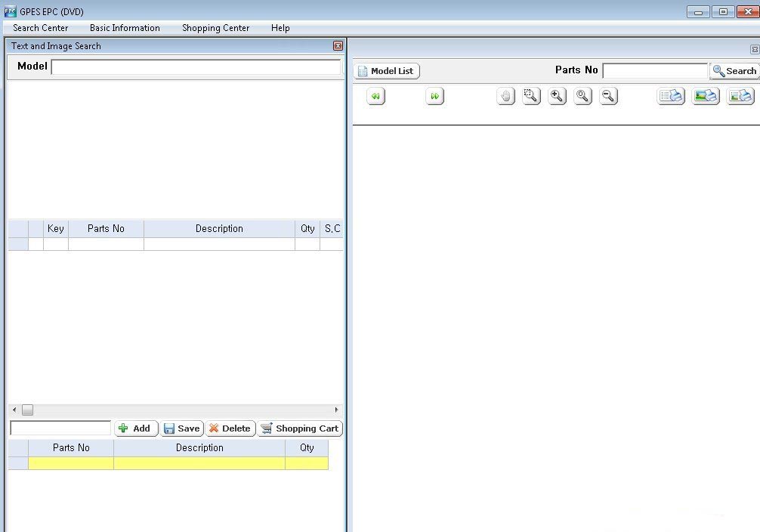Select the zoom-to-area marquee tool
Image resolution: width=760 pixels, height=532 pixels.
(532, 96)
